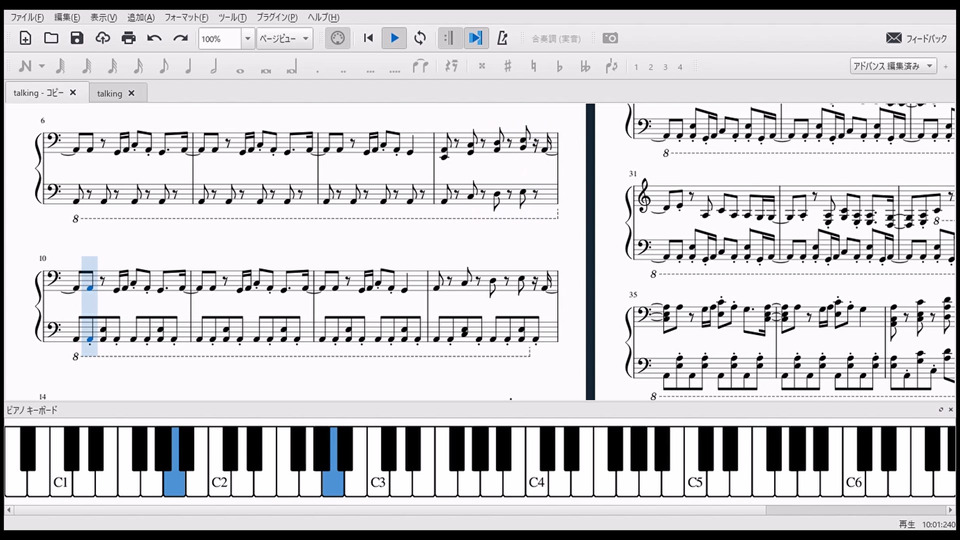Open the アドバンス 編集済み workspace dropdown
The image size is (960, 540).
click(893, 66)
